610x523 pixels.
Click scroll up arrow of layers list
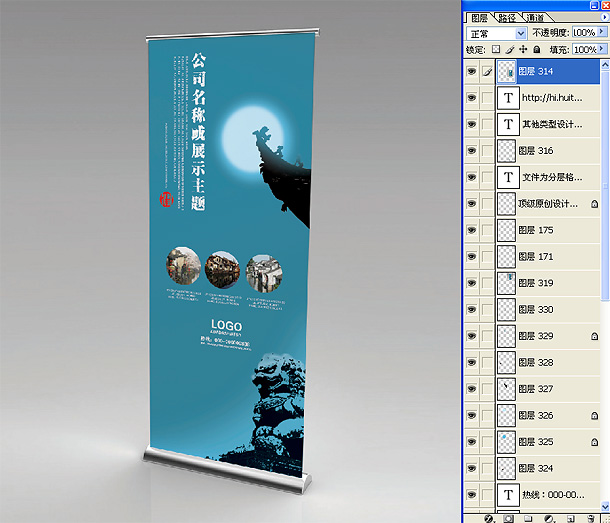[605, 65]
